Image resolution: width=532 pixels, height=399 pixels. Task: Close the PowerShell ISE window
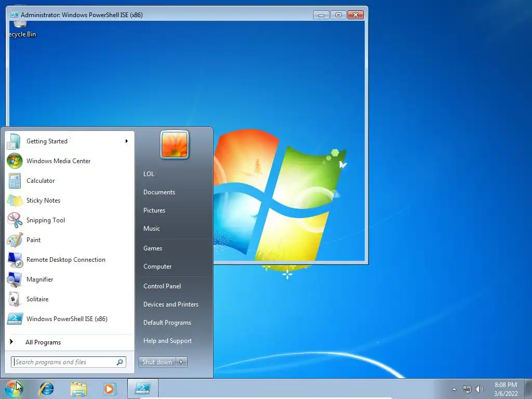pos(355,15)
